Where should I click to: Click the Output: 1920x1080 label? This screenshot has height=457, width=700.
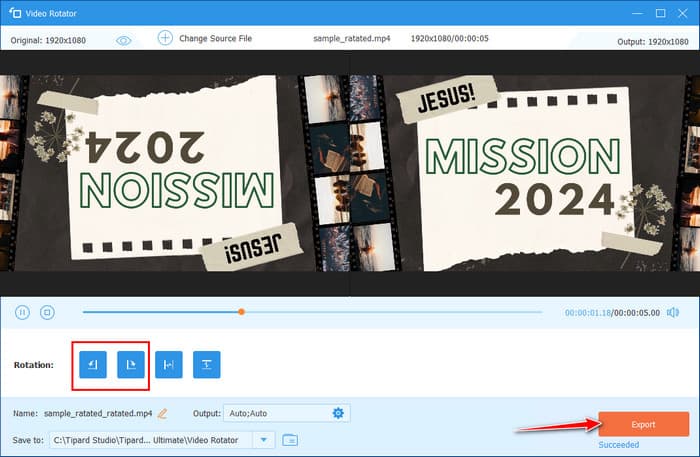coord(653,42)
